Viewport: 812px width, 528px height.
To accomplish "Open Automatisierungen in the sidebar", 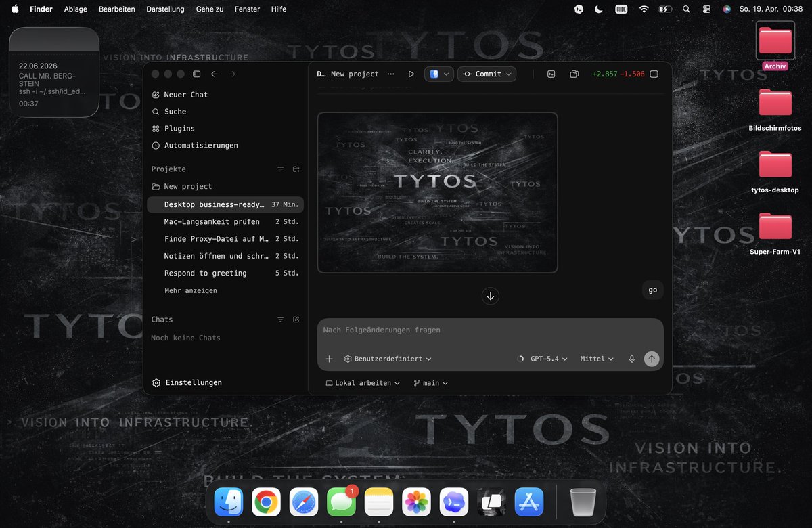I will click(194, 146).
